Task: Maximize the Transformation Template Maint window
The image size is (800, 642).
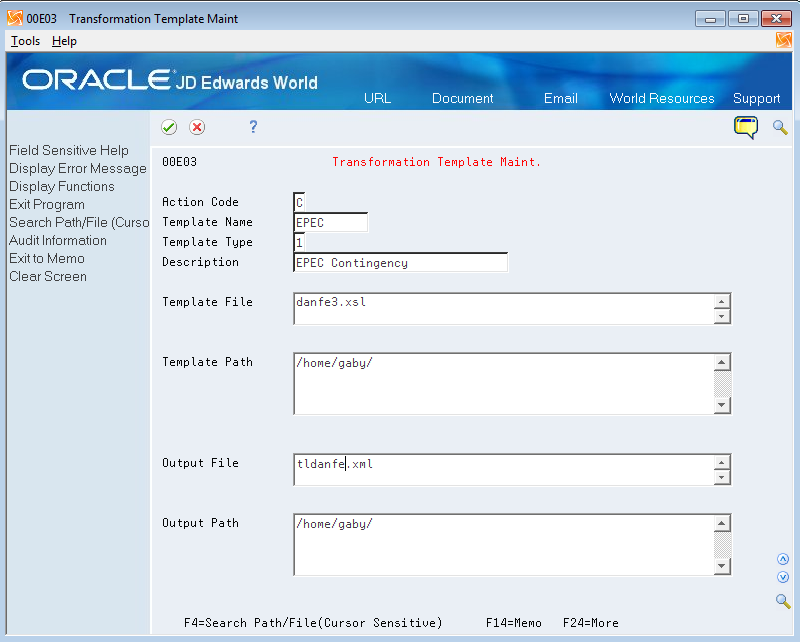Action: [x=743, y=19]
